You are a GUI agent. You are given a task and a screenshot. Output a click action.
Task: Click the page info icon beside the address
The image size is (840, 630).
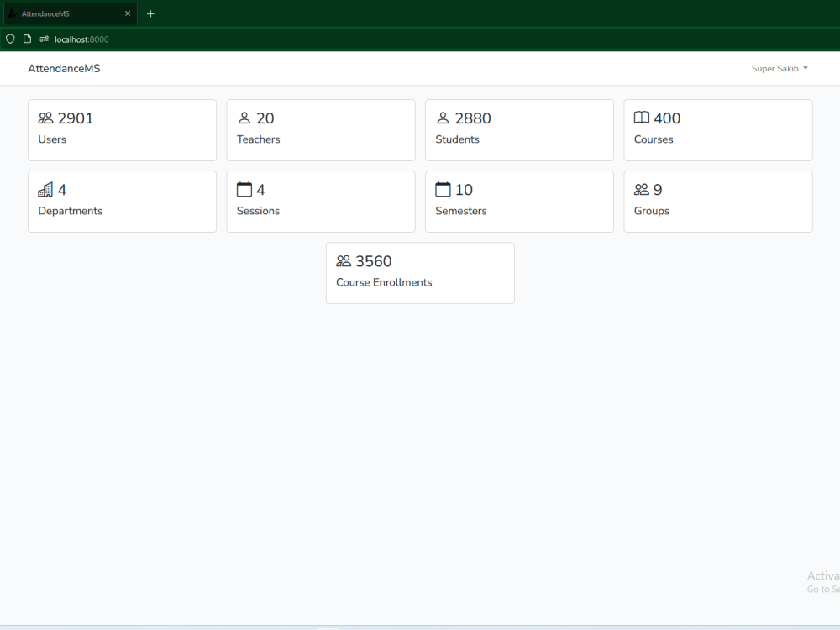pos(27,39)
